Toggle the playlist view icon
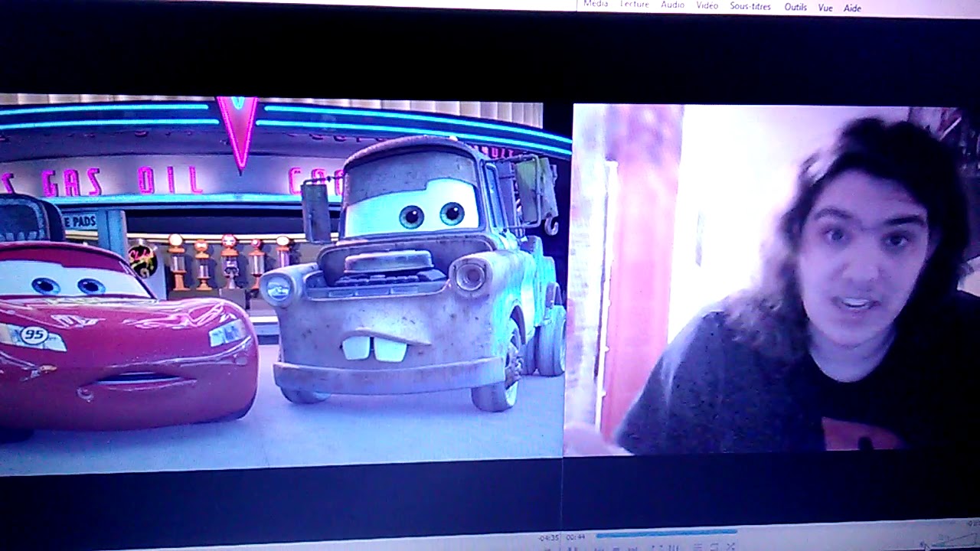Image resolution: width=980 pixels, height=551 pixels. [697, 546]
